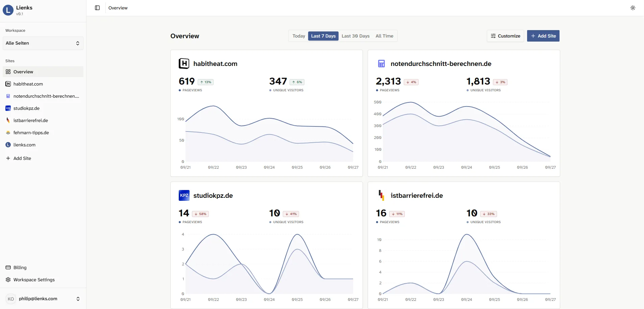The image size is (644, 309).
Task: Switch to the Last 30 Days tab
Action: click(355, 36)
